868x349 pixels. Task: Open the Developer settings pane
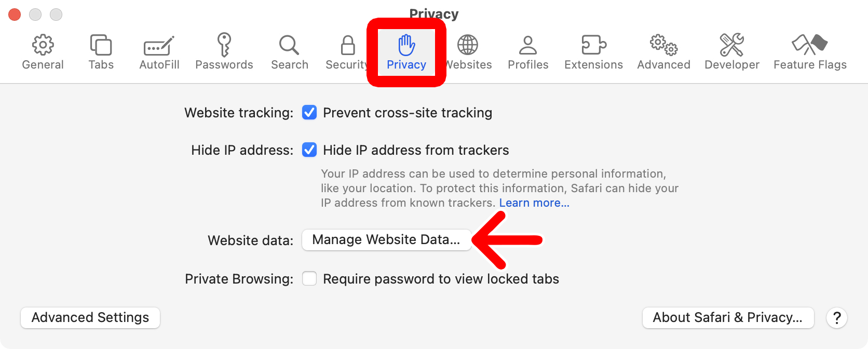click(x=731, y=50)
